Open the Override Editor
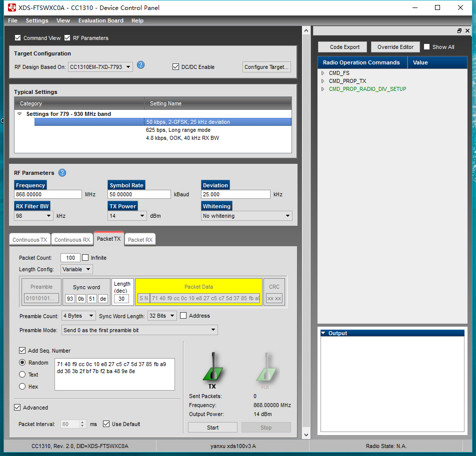 click(395, 47)
